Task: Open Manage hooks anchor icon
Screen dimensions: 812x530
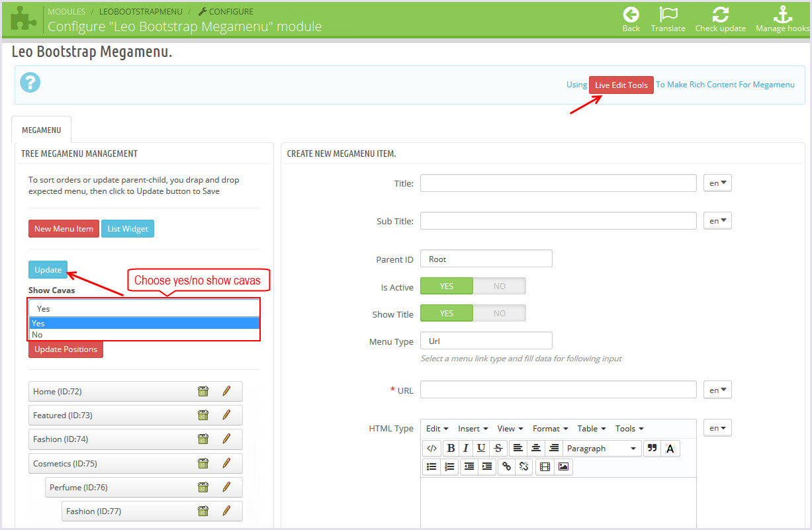Action: pos(783,15)
